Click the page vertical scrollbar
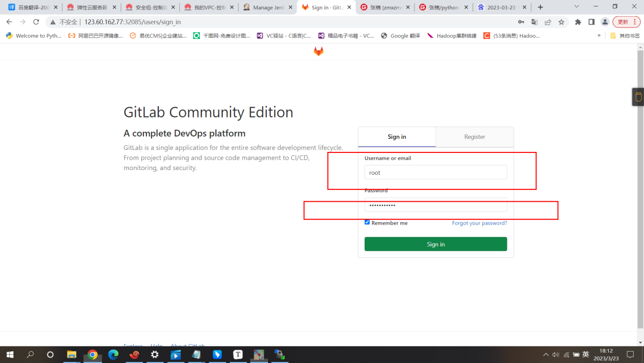Image resolution: width=644 pixels, height=363 pixels. pos(640,189)
